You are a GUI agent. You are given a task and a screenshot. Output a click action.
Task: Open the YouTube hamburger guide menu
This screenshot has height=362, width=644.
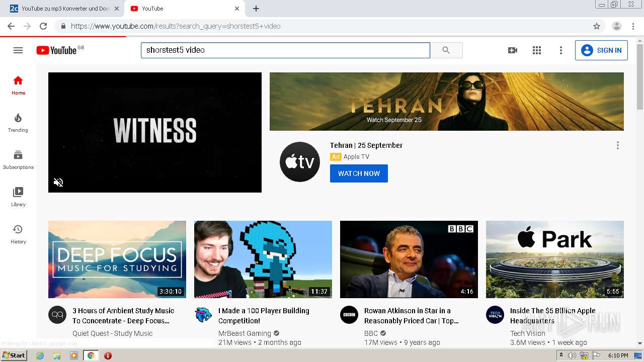[x=18, y=50]
